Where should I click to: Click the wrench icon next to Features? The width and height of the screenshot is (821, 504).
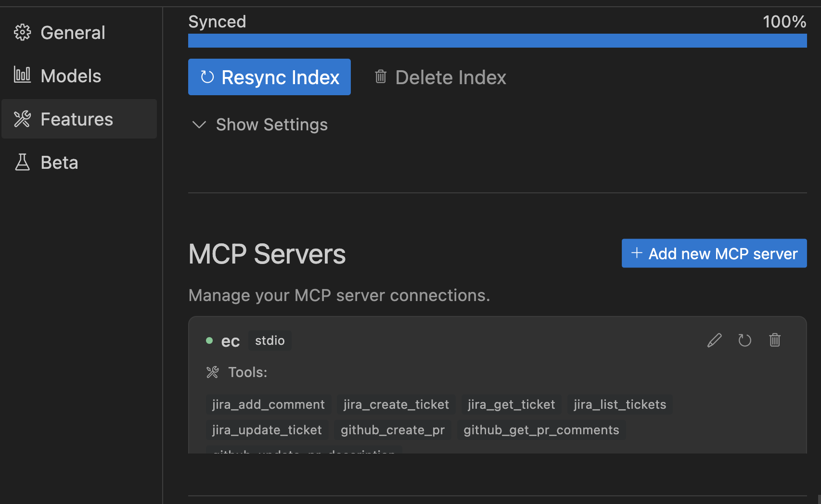click(x=22, y=119)
